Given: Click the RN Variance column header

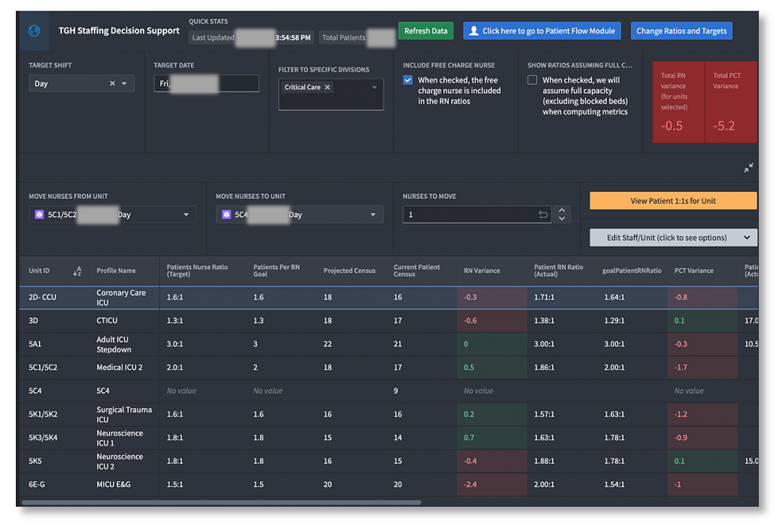Looking at the screenshot, I should click(x=482, y=271).
